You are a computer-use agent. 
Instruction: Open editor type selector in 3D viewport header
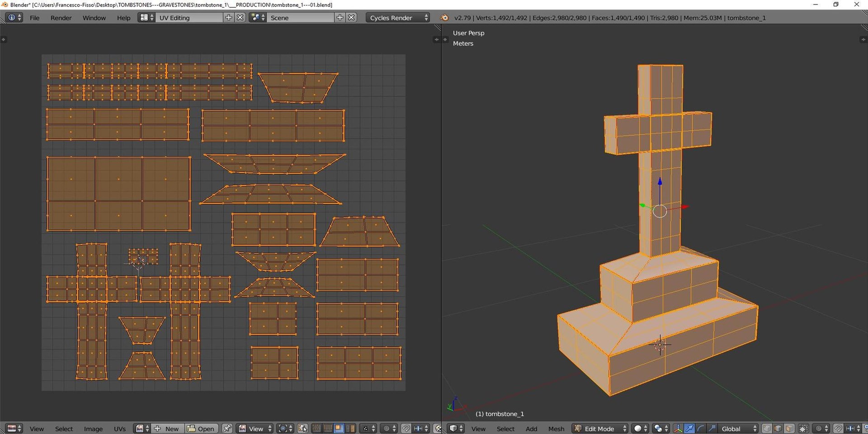point(456,428)
